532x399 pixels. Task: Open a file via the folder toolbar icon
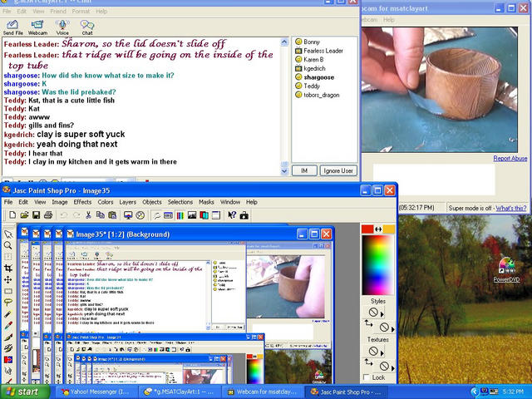tap(24, 215)
